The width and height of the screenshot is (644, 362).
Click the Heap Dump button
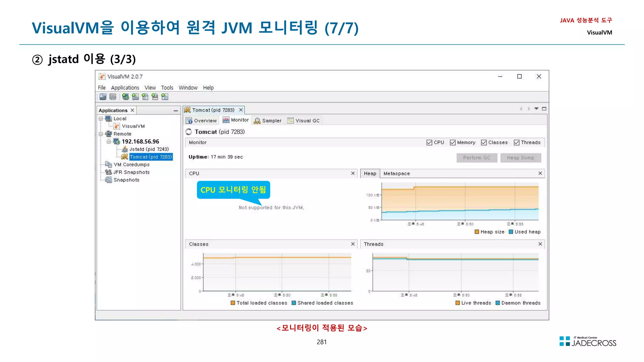pyautogui.click(x=520, y=158)
